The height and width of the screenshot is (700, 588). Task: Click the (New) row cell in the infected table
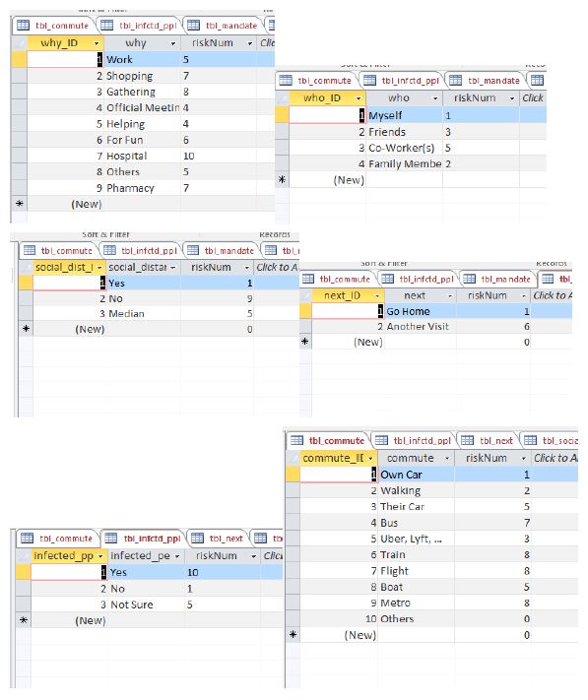click(x=69, y=620)
